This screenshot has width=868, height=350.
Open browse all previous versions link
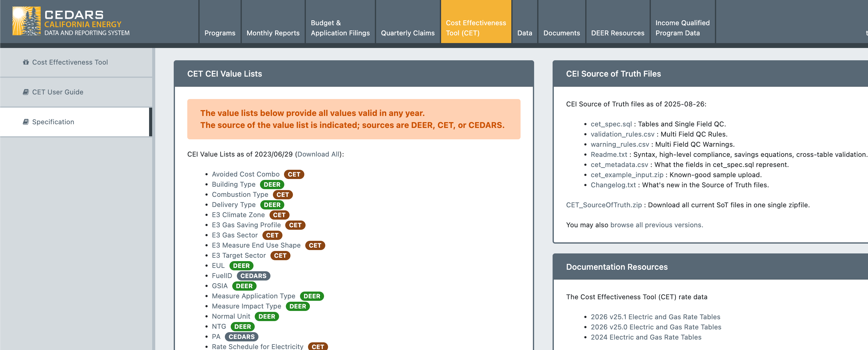click(x=656, y=225)
